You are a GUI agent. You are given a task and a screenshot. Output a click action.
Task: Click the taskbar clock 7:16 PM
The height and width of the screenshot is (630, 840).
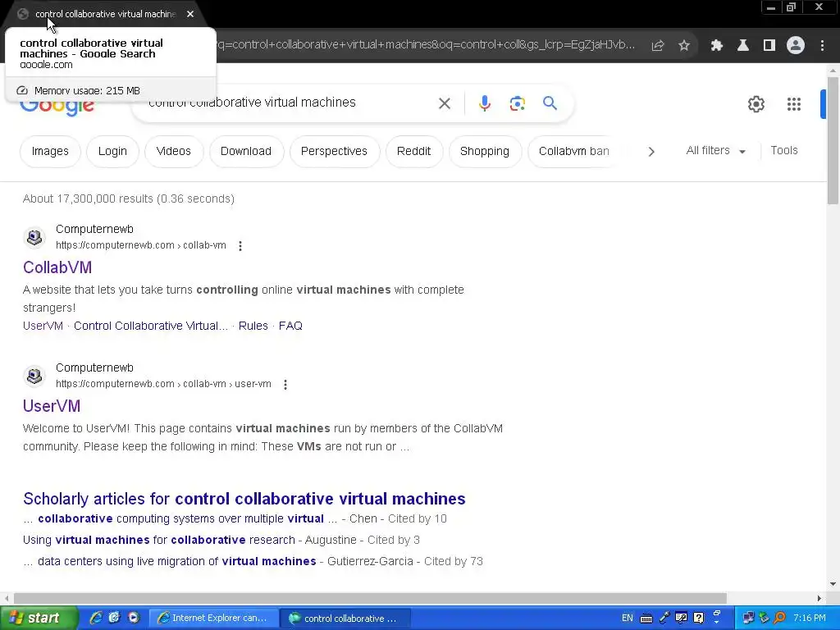pyautogui.click(x=810, y=619)
